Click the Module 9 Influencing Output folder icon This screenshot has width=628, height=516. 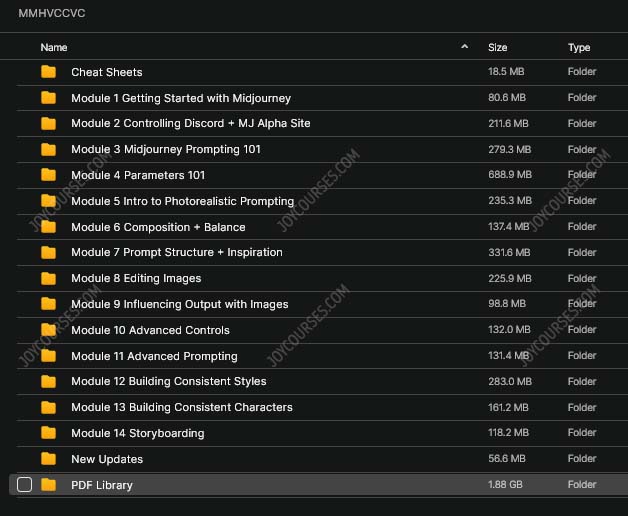coord(48,304)
